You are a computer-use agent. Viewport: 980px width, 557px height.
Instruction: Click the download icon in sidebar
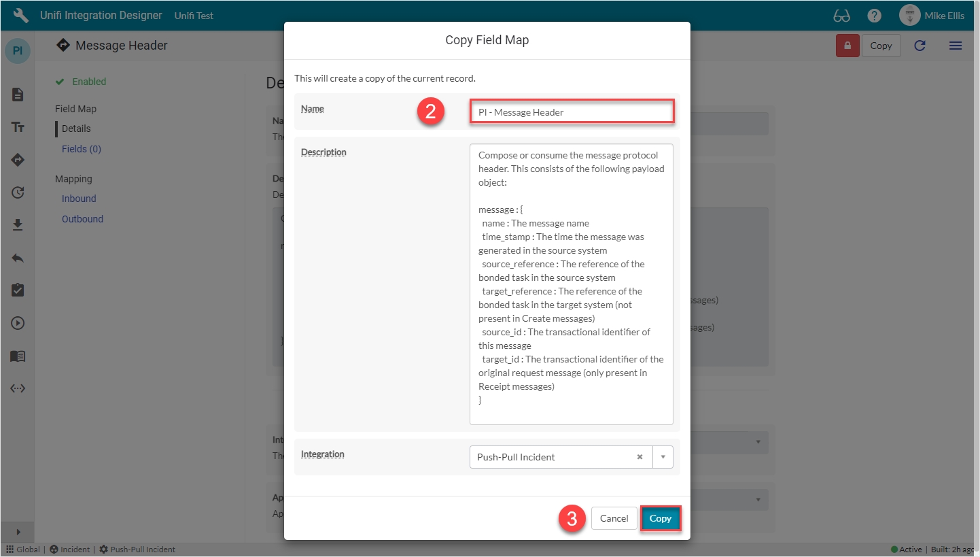point(18,225)
